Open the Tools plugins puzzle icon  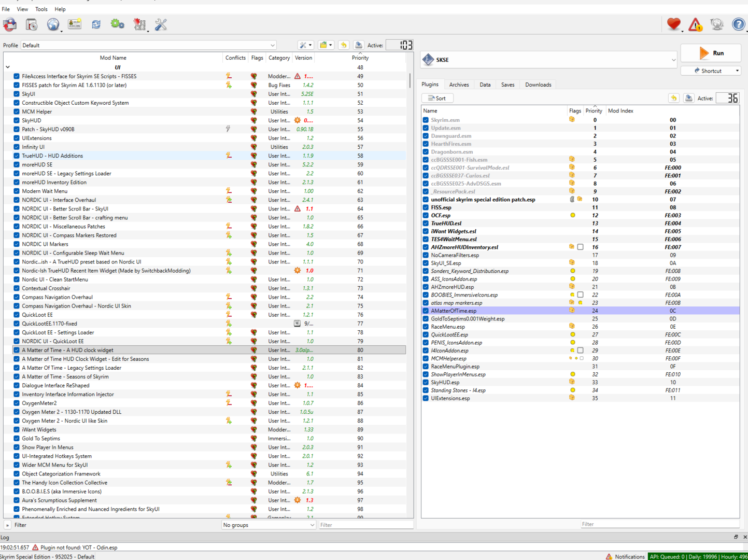139,24
